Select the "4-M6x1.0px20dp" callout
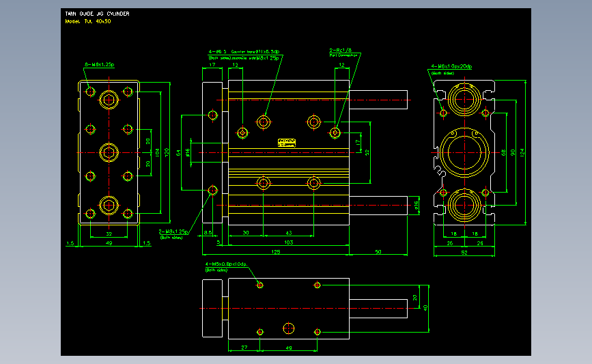Viewport: 592px width, 364px height. (x=451, y=66)
